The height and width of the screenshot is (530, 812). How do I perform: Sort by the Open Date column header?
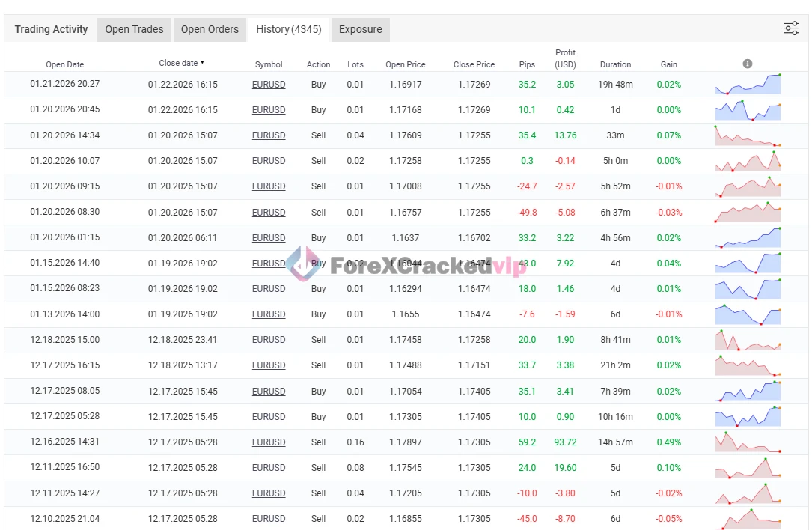click(x=64, y=64)
